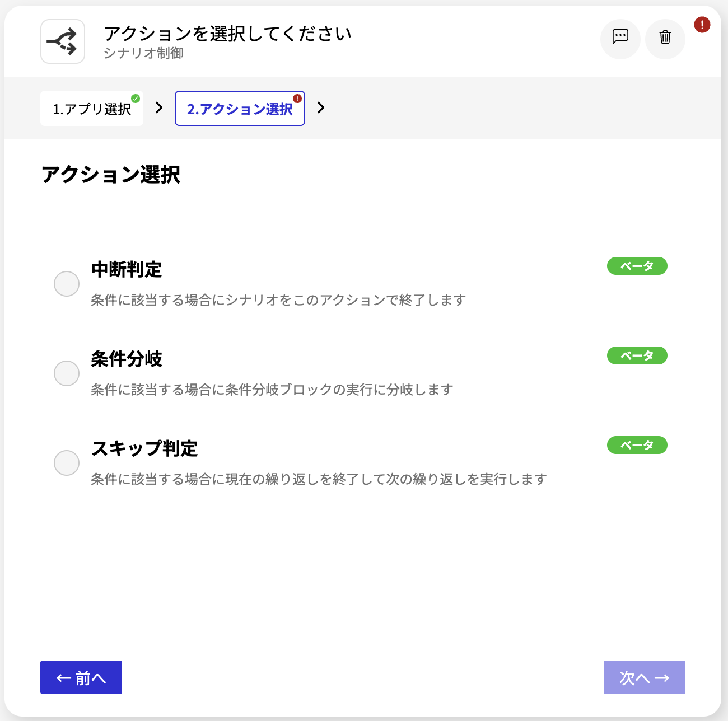Click description 条件に該当する場合にシナリオをこのアクションで終了します
The image size is (728, 721).
[x=278, y=300]
